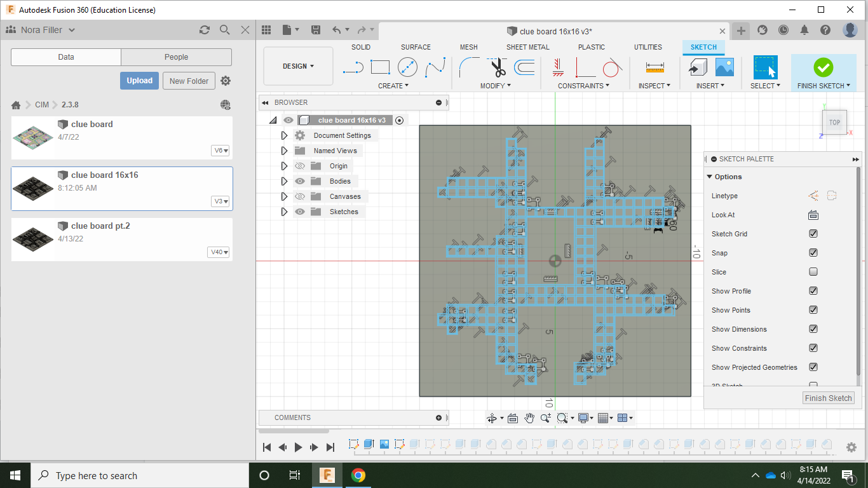Switch to the People tab
This screenshot has width=868, height=488.
click(x=176, y=57)
